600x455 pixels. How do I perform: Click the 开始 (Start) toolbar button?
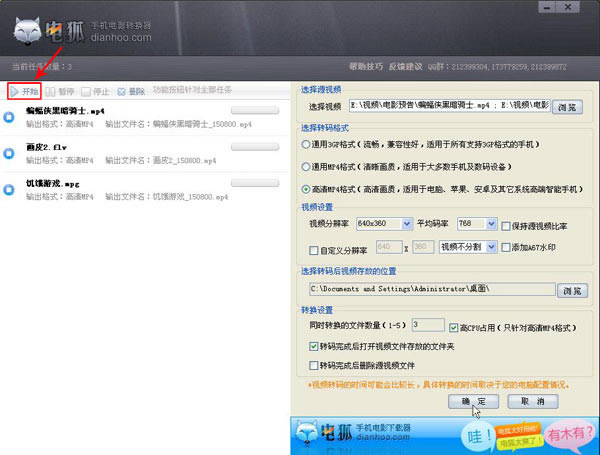coord(23,91)
